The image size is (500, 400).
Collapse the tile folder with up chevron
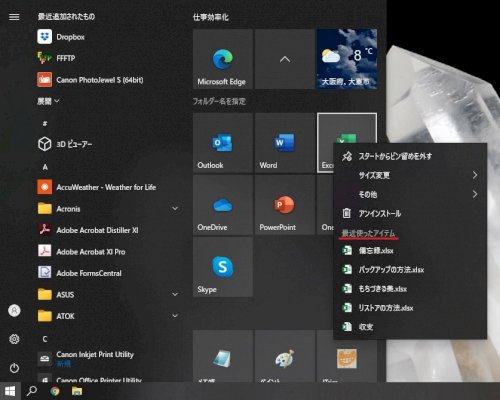tap(285, 59)
